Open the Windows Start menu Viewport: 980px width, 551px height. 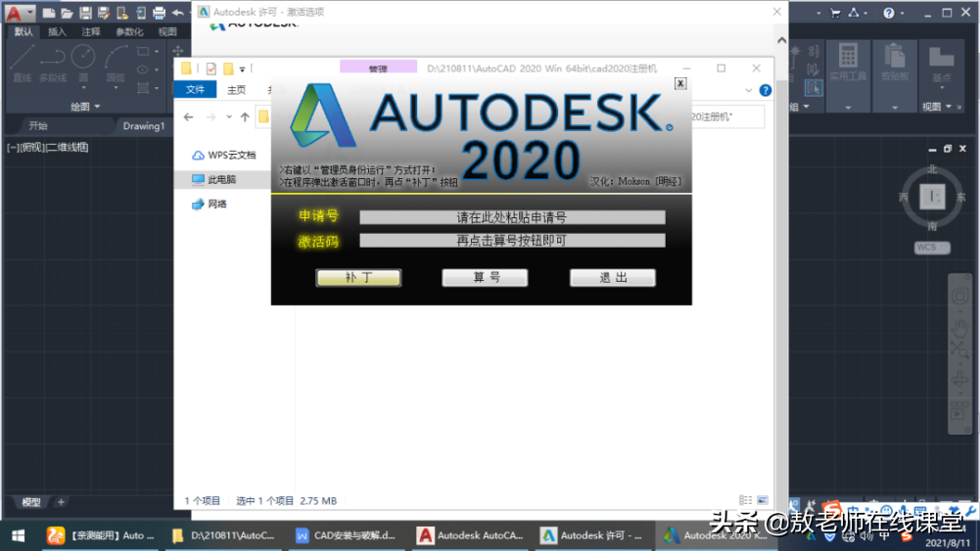tap(19, 535)
